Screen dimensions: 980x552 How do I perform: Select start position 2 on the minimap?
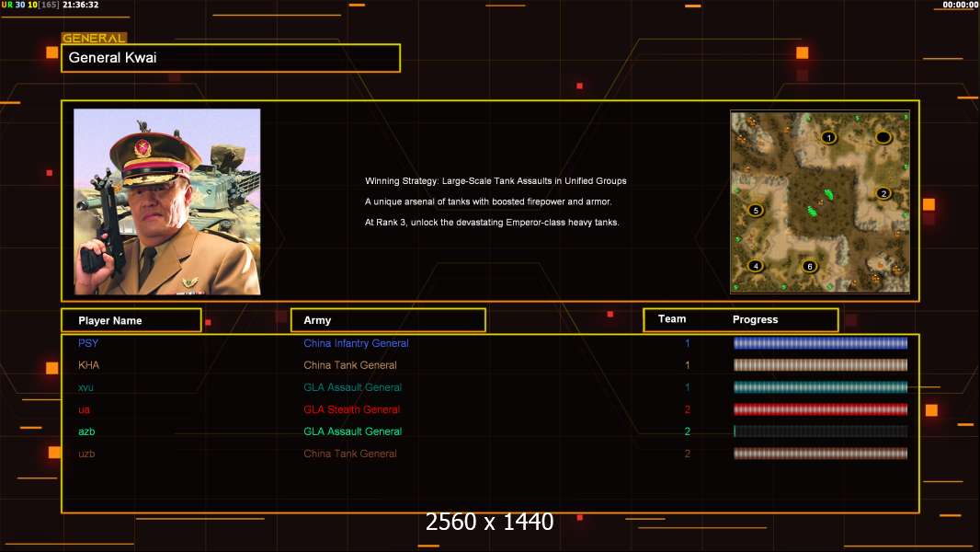pos(883,193)
